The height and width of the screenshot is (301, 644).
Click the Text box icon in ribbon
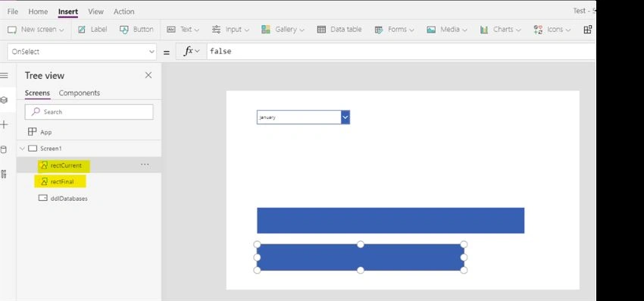coord(171,30)
